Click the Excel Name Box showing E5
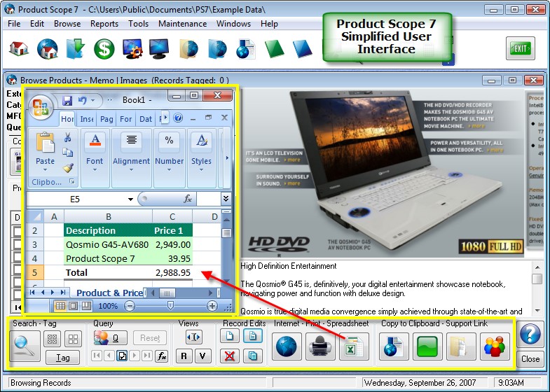 (x=75, y=199)
